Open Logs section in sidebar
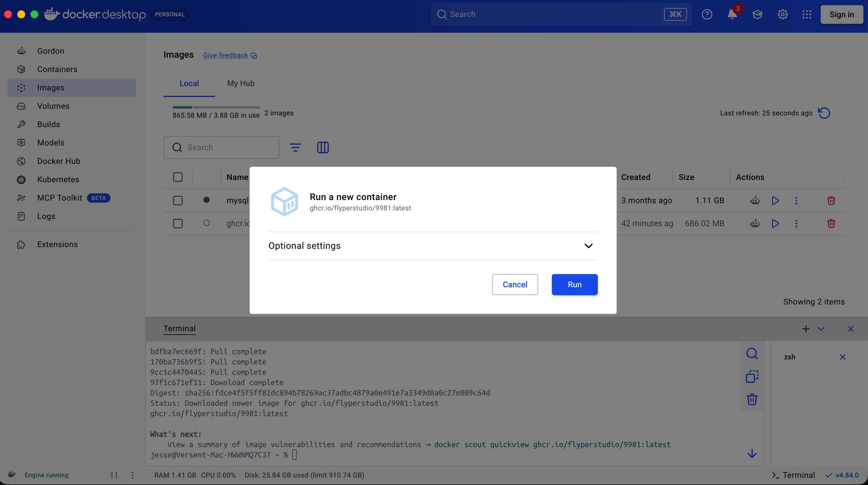868x485 pixels. [71, 216]
